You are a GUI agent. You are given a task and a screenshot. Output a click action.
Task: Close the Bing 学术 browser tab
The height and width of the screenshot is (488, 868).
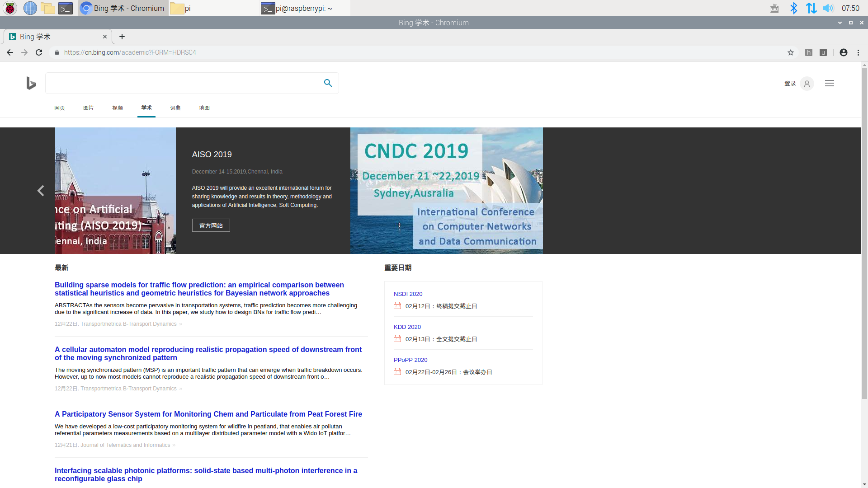(x=105, y=37)
